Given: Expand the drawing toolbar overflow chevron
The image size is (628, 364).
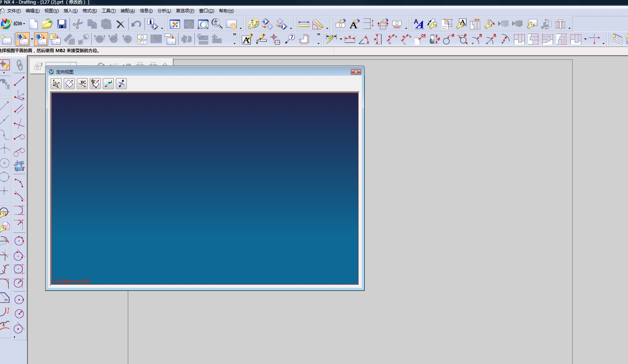Looking at the screenshot, I should (235, 35).
